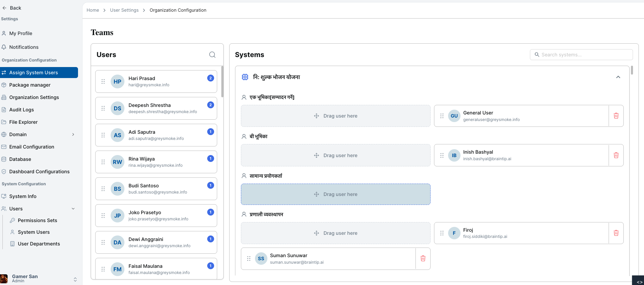This screenshot has height=285, width=644.
Task: Click the Systems panel scrollbar
Action: click(632, 70)
